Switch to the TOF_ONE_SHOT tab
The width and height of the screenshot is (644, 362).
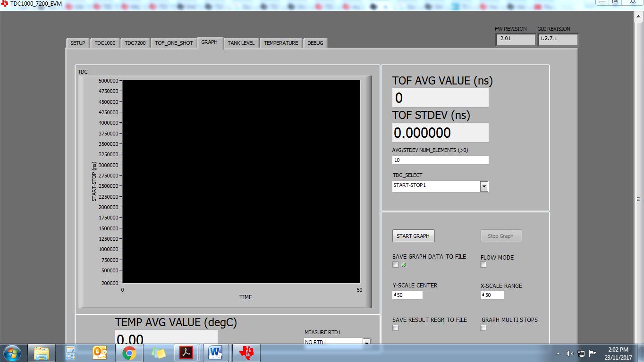pyautogui.click(x=174, y=43)
